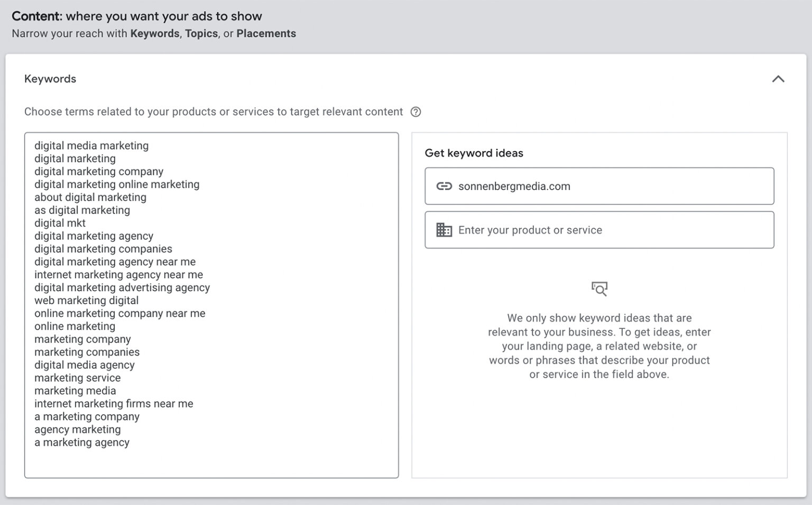Click the help question mark icon
The image size is (812, 505).
click(416, 112)
